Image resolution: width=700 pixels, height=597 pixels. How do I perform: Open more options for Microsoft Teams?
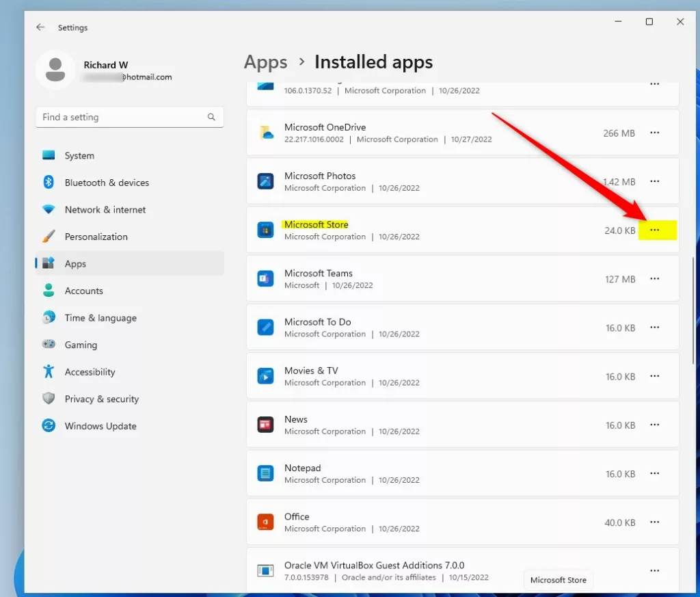click(x=654, y=279)
